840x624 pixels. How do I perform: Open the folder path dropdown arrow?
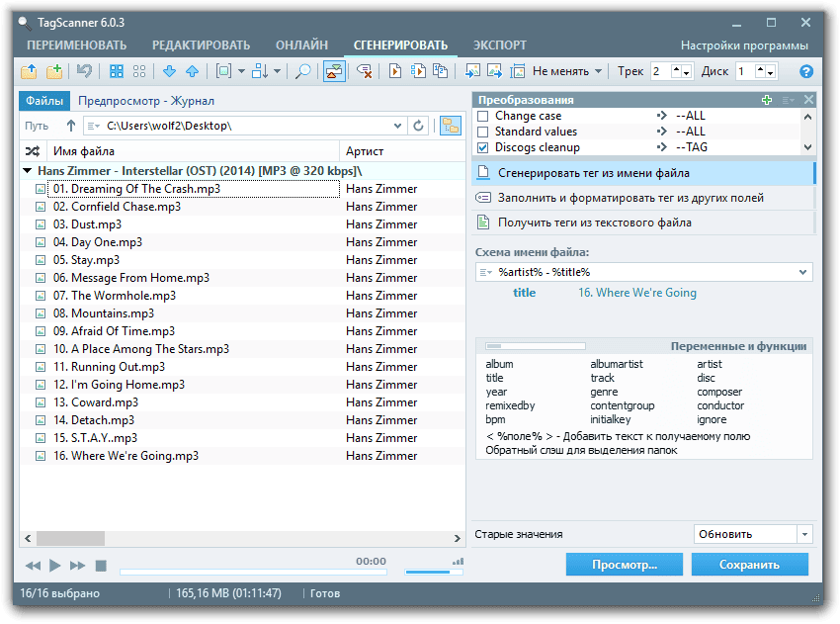(397, 126)
